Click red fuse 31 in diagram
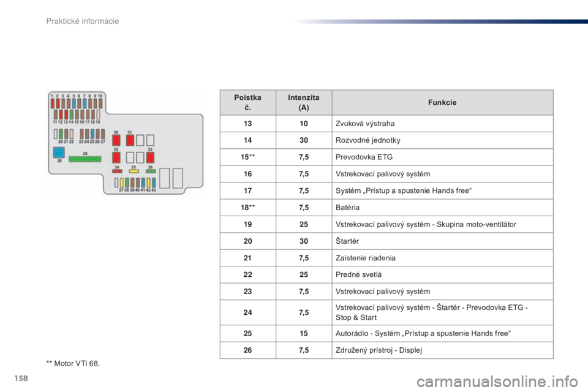 pos(130,140)
